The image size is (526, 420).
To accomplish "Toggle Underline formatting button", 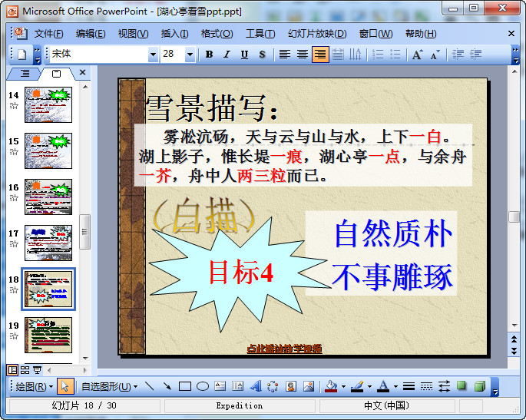I will [244, 55].
